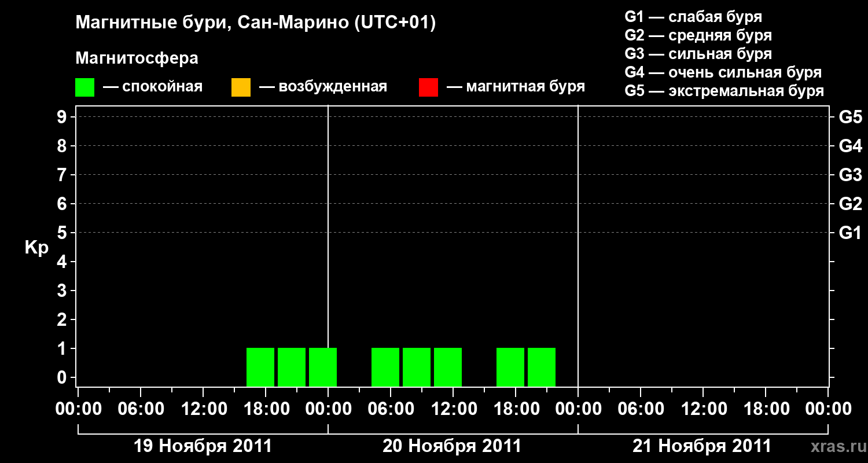Click the Kp axis value 4
Image resolution: width=868 pixels, height=463 pixels.
[x=63, y=262]
